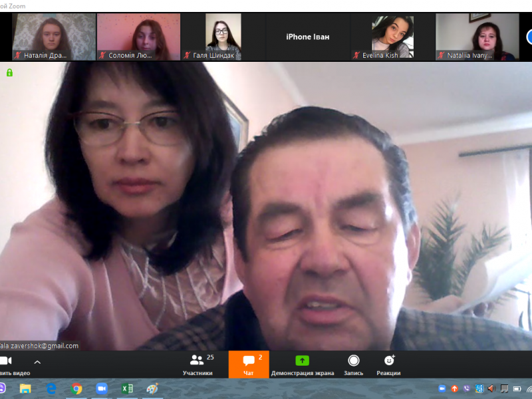Image resolution: width=532 pixels, height=399 pixels.
Task: Open Paint from the taskbar
Action: click(x=152, y=389)
